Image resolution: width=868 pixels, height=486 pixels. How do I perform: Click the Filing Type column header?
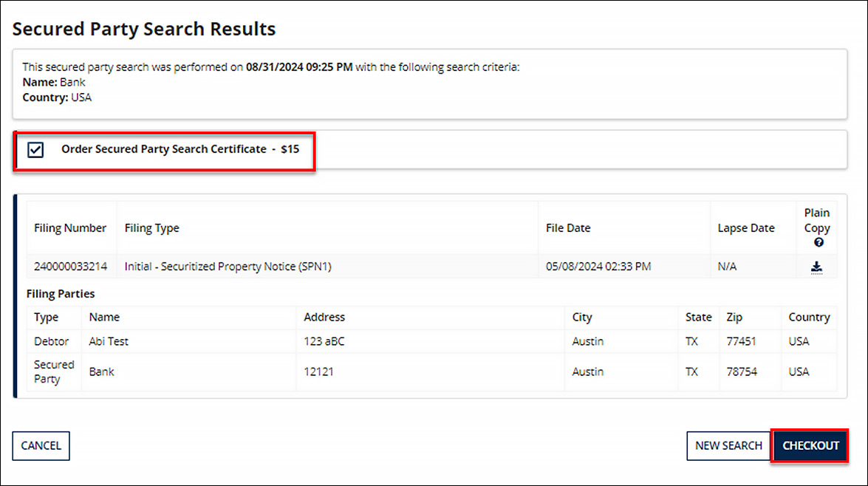coord(152,228)
